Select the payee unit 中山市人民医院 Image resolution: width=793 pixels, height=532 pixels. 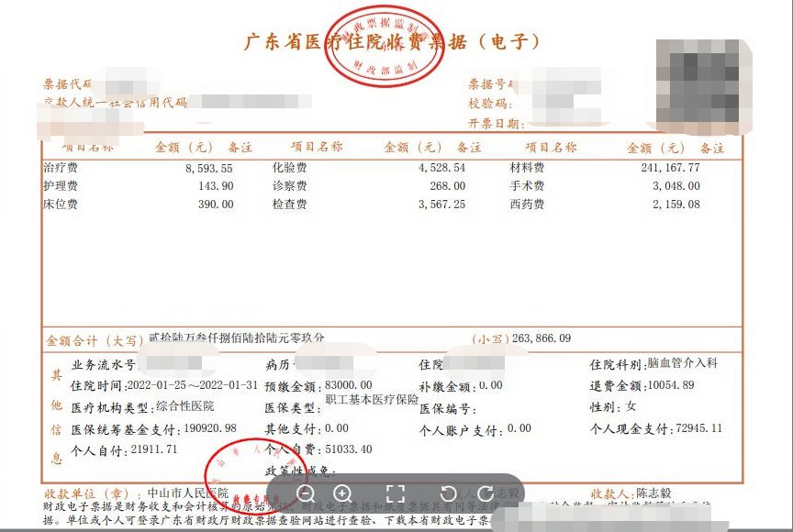pyautogui.click(x=187, y=493)
